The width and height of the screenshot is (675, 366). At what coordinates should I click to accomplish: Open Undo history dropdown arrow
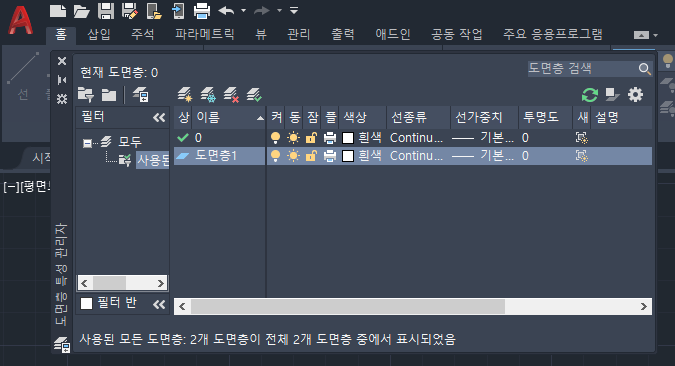[243, 11]
